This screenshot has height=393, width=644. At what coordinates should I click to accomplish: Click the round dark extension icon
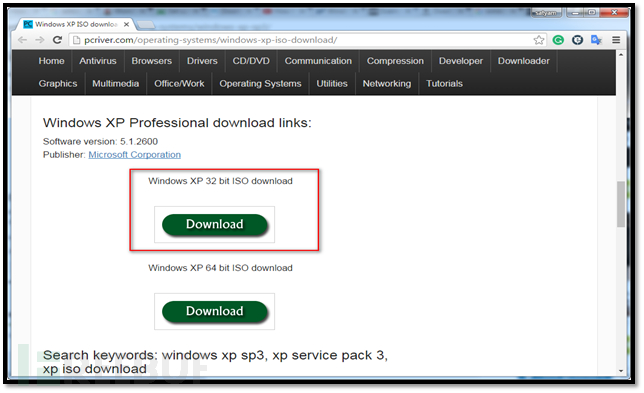[577, 40]
